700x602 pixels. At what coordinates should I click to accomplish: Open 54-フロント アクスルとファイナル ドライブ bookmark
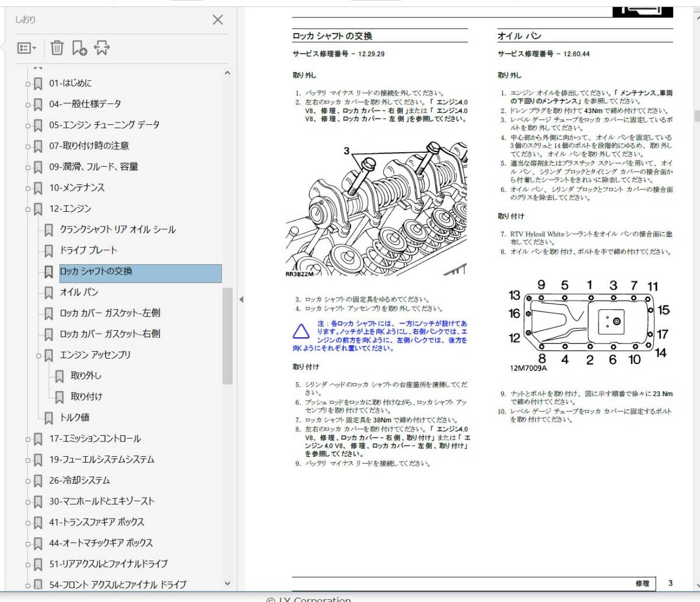coord(117,584)
